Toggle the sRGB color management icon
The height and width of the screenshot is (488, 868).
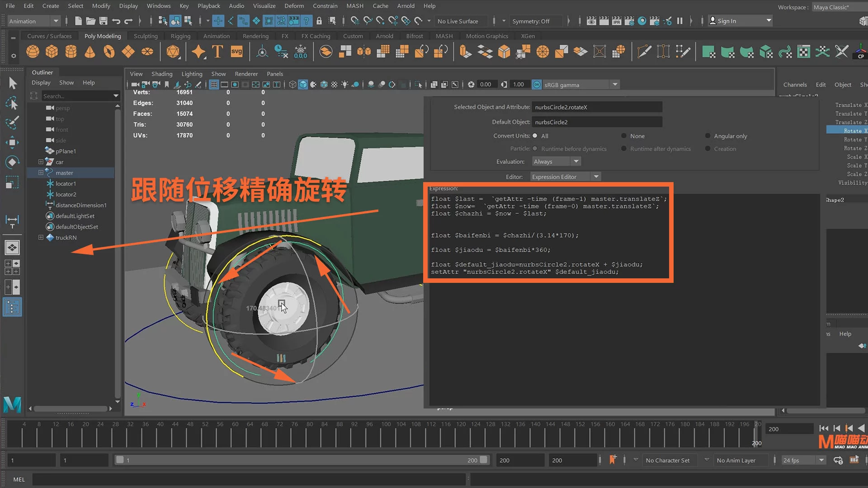click(x=537, y=84)
